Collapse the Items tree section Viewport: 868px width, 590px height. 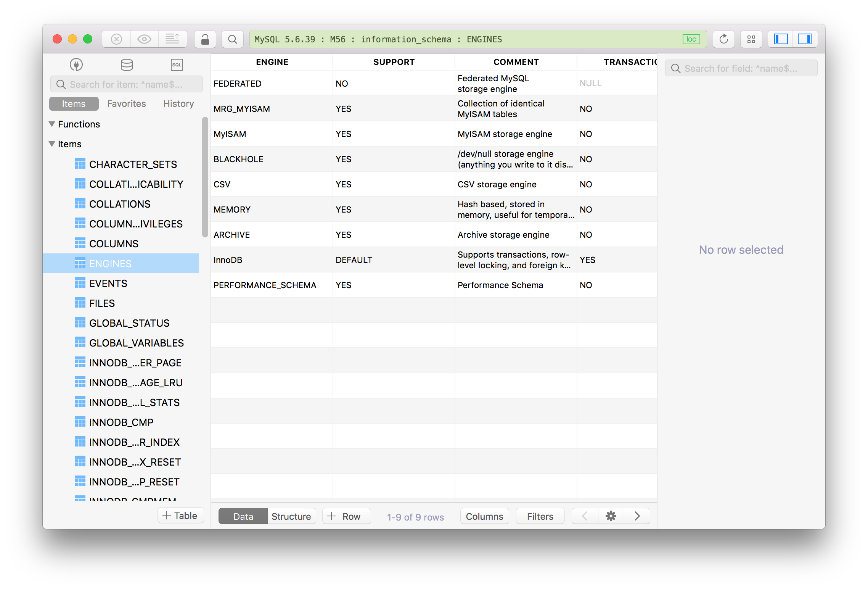[x=52, y=144]
